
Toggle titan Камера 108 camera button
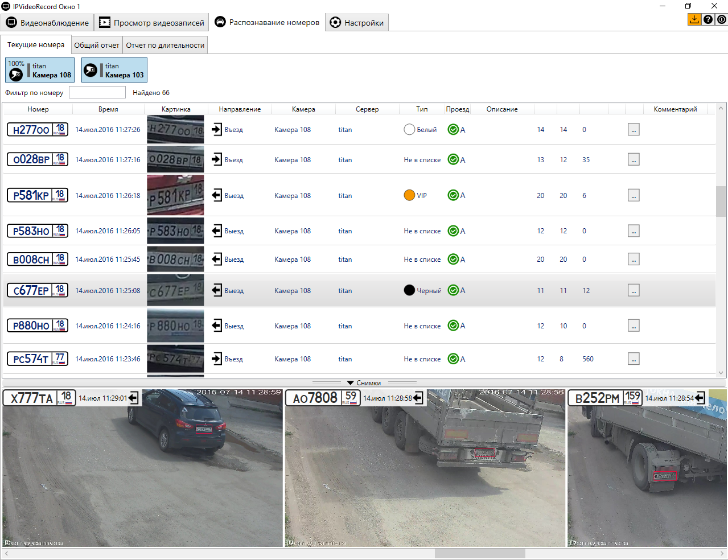click(x=40, y=70)
